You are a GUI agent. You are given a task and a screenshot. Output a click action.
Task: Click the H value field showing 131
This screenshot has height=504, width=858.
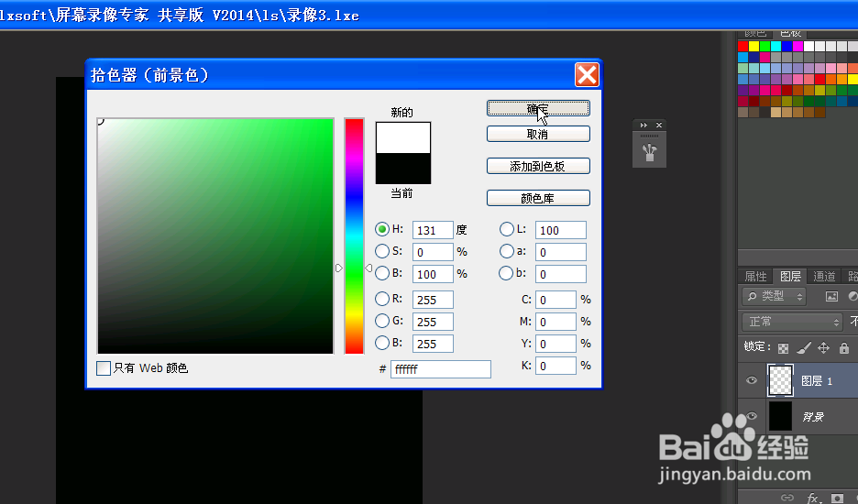pos(433,230)
